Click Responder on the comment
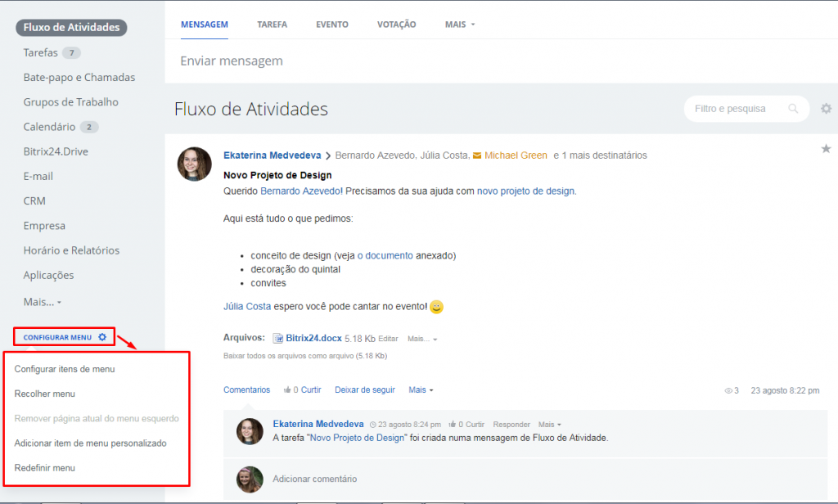This screenshot has height=504, width=838. (x=511, y=425)
